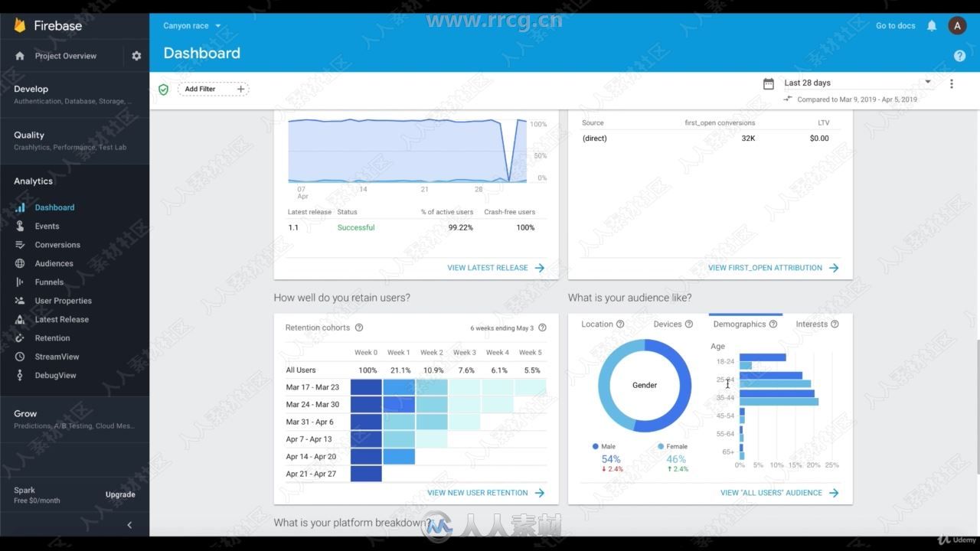980x551 pixels.
Task: Collapse the sidebar with chevron
Action: pyautogui.click(x=129, y=525)
